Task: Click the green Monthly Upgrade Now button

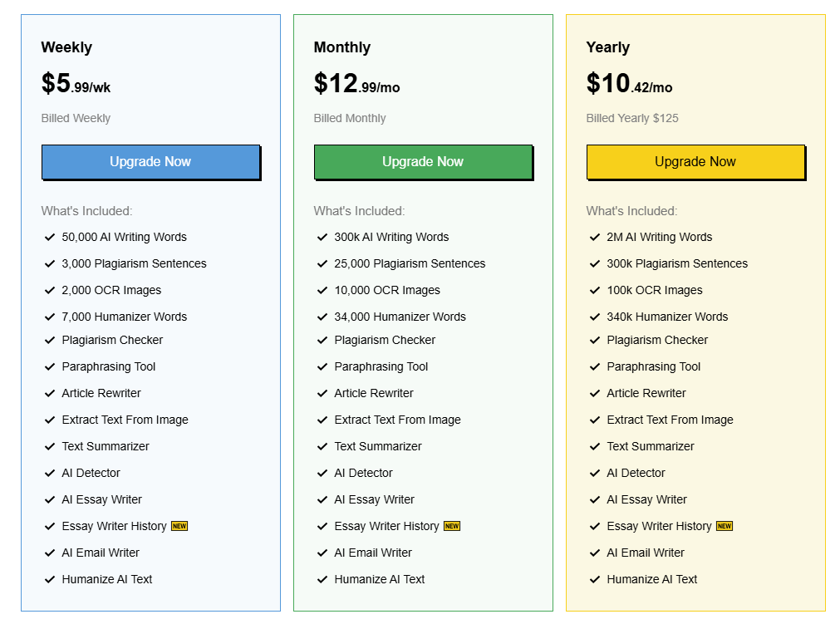Action: point(423,162)
